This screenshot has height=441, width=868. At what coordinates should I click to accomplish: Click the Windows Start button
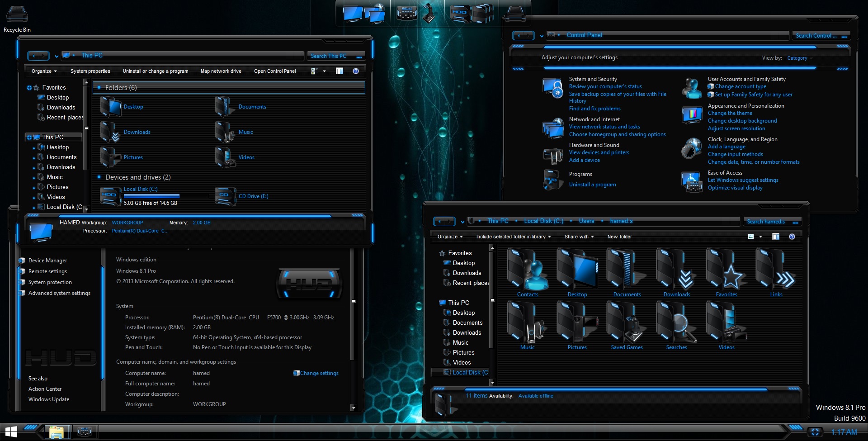tap(11, 432)
